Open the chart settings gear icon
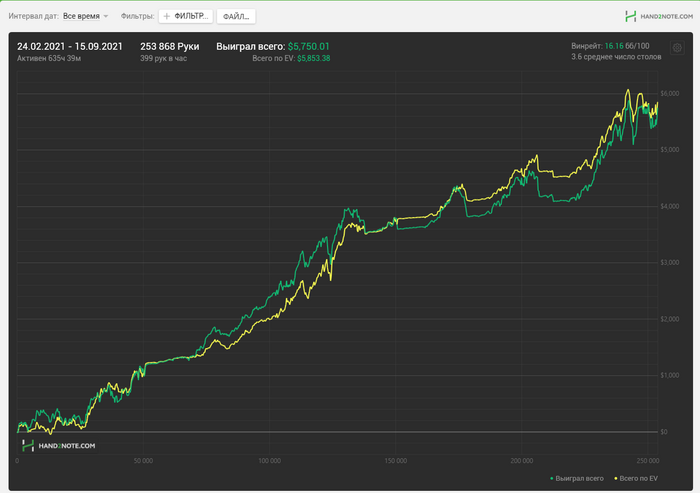 677,48
